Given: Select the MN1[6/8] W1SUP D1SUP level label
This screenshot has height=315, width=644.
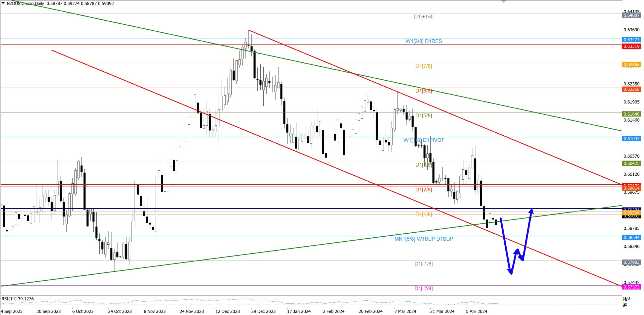Looking at the screenshot, I should (x=424, y=239).
